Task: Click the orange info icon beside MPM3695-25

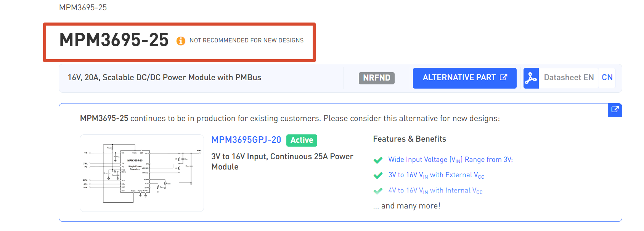Action: (181, 41)
